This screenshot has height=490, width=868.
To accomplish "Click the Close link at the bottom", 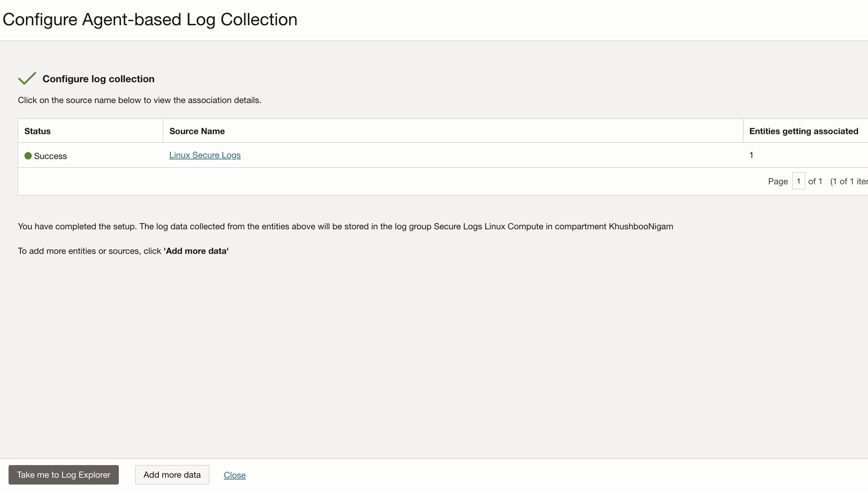I will [x=234, y=475].
